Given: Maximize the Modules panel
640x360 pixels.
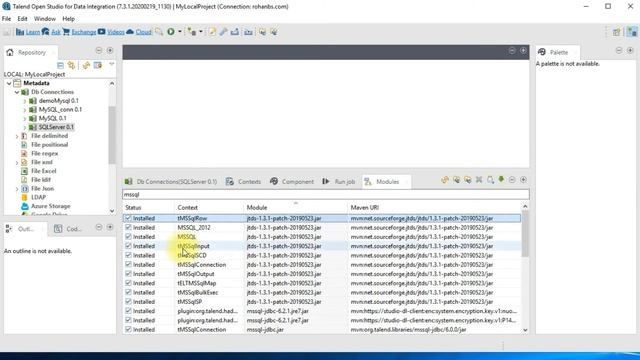Looking at the screenshot, I should click(523, 180).
